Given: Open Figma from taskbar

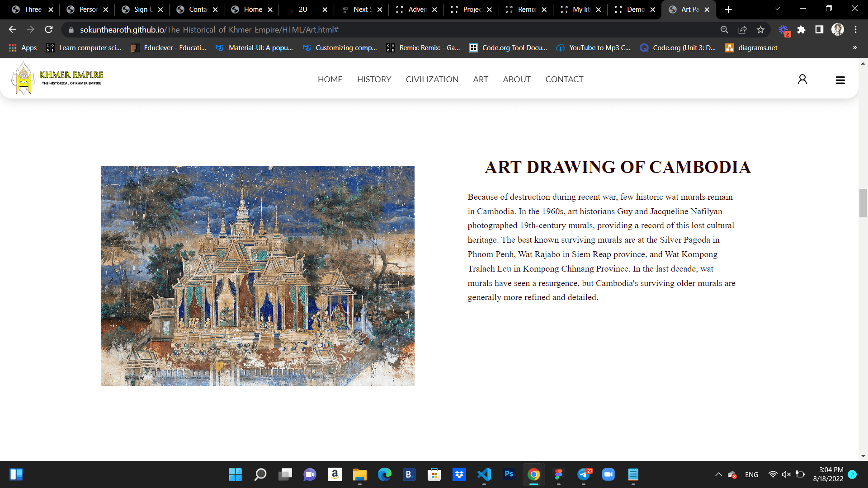Looking at the screenshot, I should pos(559,474).
